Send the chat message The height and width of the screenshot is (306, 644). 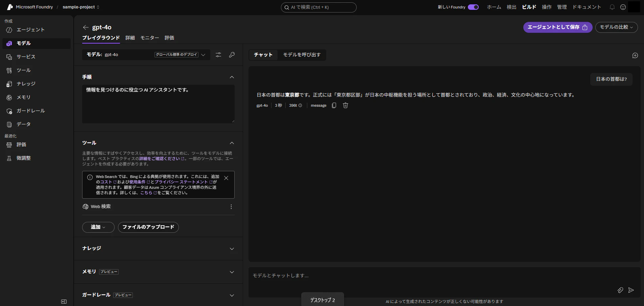631,290
